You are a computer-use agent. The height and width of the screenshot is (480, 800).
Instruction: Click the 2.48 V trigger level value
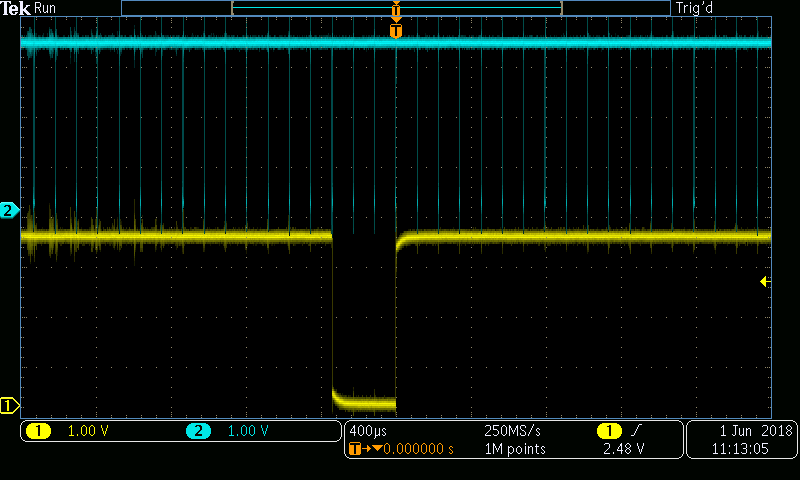[x=622, y=450]
